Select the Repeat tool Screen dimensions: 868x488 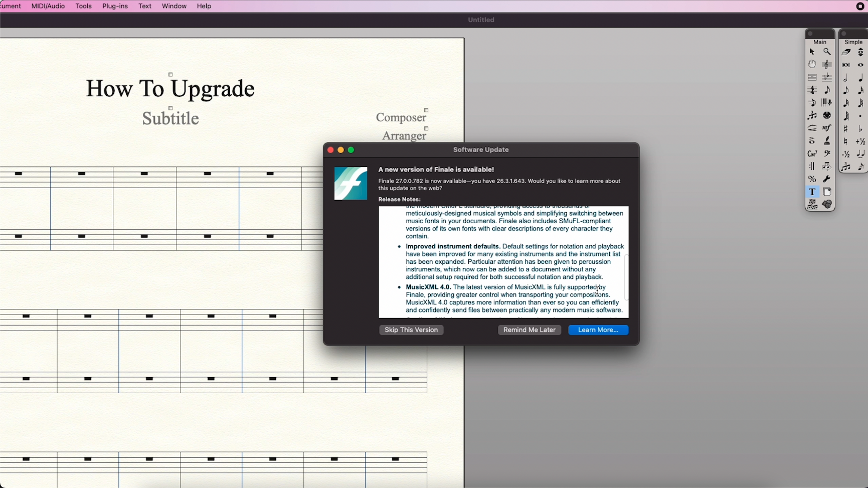coord(812,167)
